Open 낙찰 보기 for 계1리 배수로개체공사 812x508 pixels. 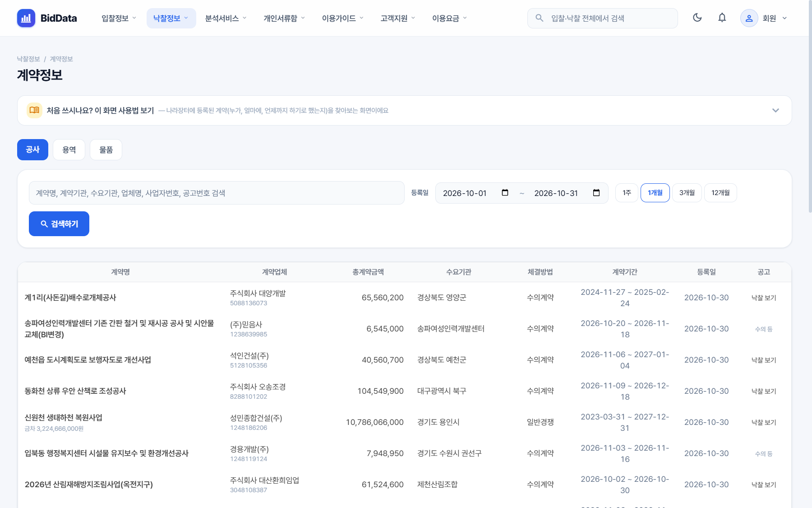click(764, 298)
